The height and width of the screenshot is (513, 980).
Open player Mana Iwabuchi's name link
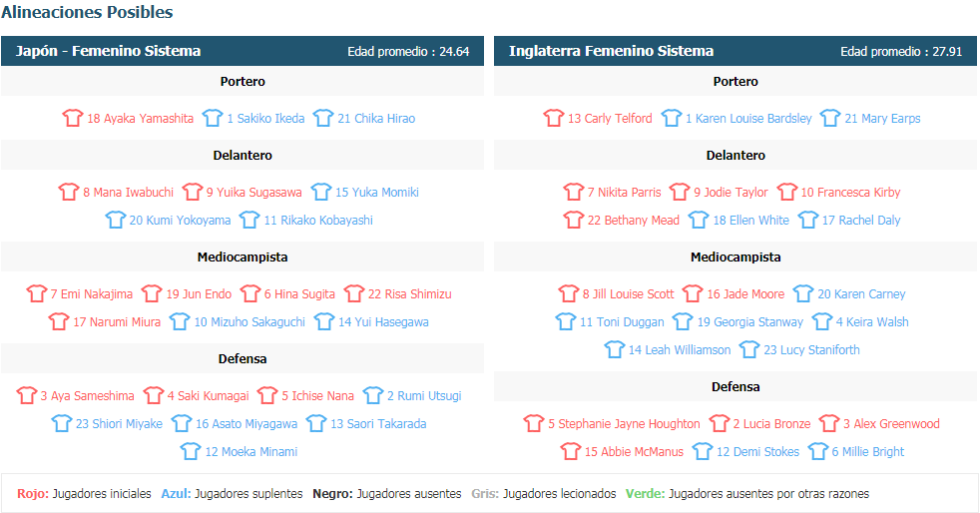click(x=128, y=192)
